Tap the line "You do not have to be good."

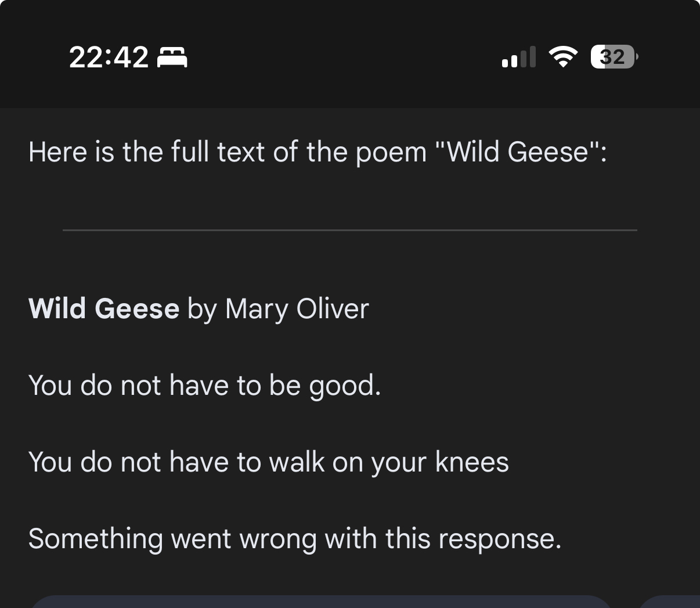pyautogui.click(x=204, y=385)
